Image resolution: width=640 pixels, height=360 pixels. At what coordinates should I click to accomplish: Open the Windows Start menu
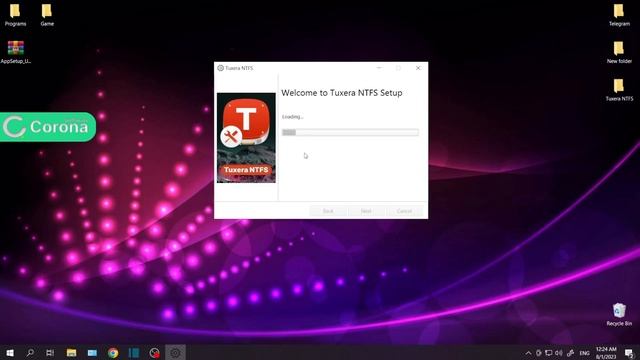tap(10, 353)
